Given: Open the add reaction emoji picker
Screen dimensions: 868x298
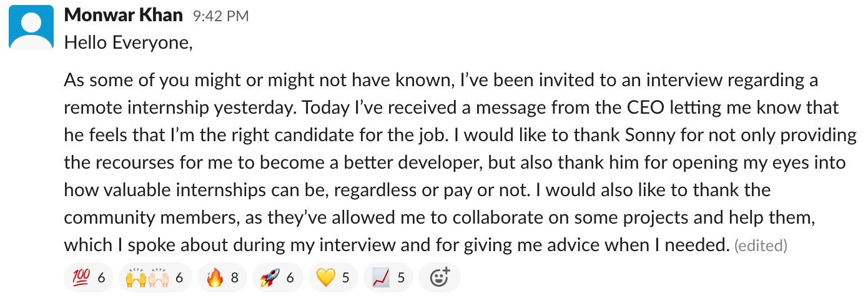Looking at the screenshot, I should click(440, 277).
